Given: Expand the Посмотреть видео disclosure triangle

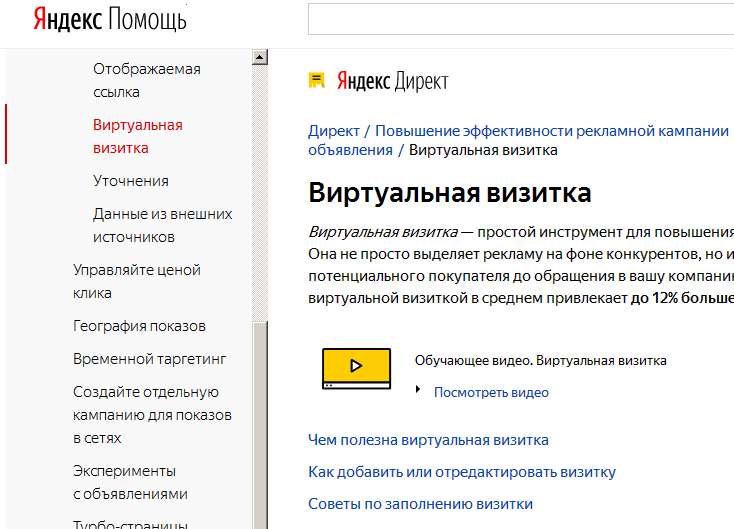Looking at the screenshot, I should [418, 389].
